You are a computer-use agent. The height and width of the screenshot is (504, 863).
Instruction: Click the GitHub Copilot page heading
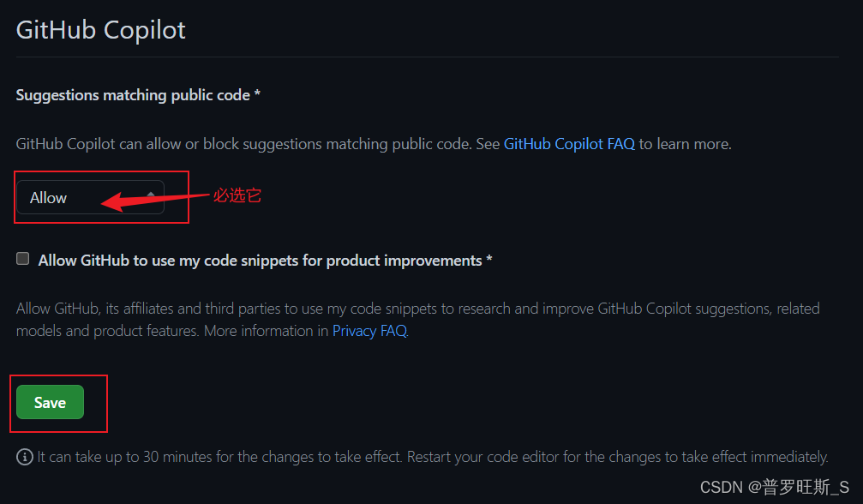[x=100, y=29]
